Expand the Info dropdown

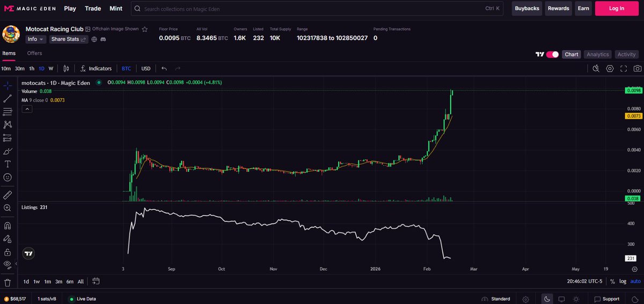(36, 39)
